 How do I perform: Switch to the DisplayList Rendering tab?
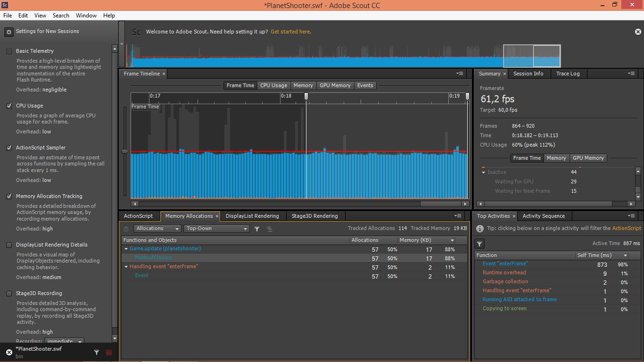click(x=252, y=216)
